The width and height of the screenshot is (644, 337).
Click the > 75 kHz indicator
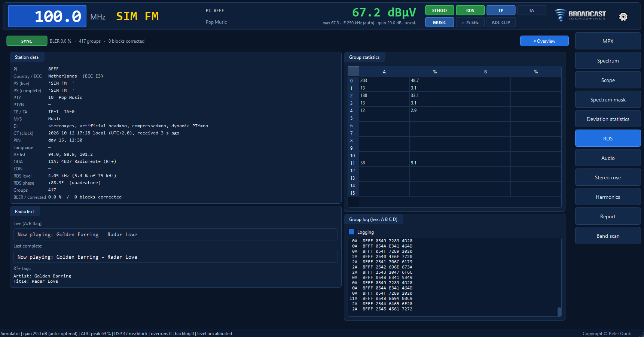[x=470, y=22]
